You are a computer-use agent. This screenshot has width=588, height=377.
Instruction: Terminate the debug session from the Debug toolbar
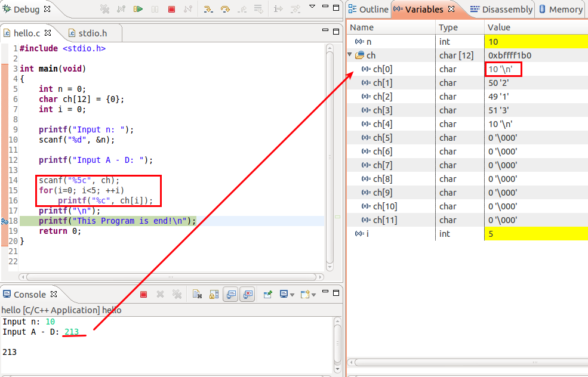[x=171, y=9]
